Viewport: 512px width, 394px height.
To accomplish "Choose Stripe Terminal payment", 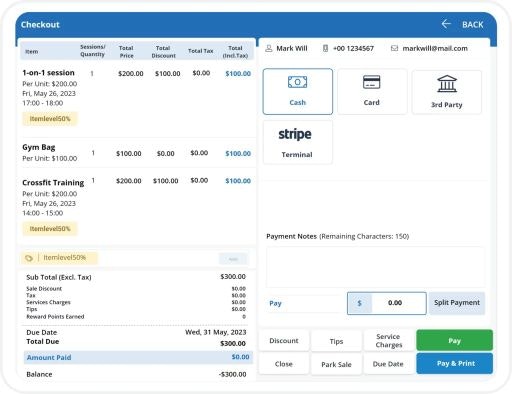I will click(298, 142).
